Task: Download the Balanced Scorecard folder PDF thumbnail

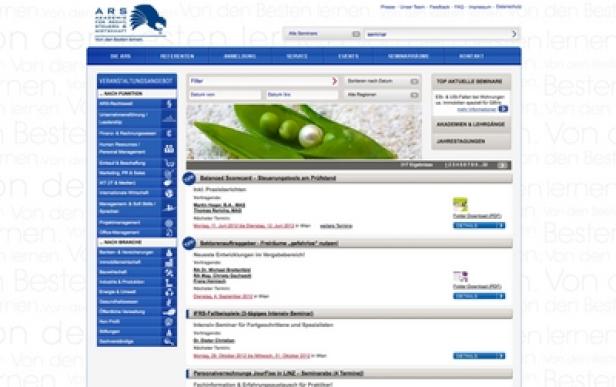Action: tap(460, 205)
